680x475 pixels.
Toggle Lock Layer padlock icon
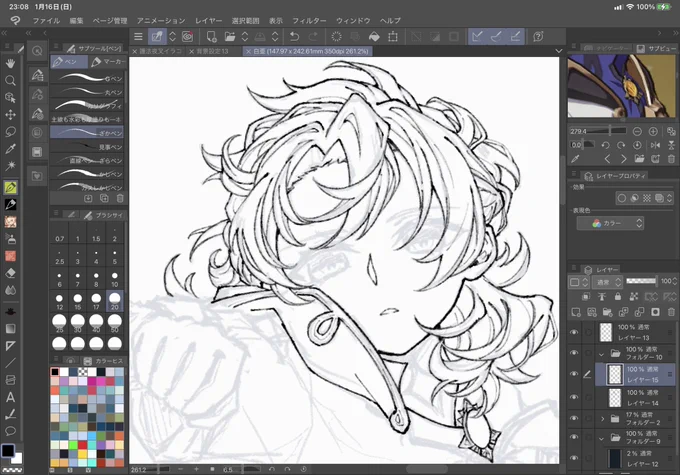coord(618,297)
